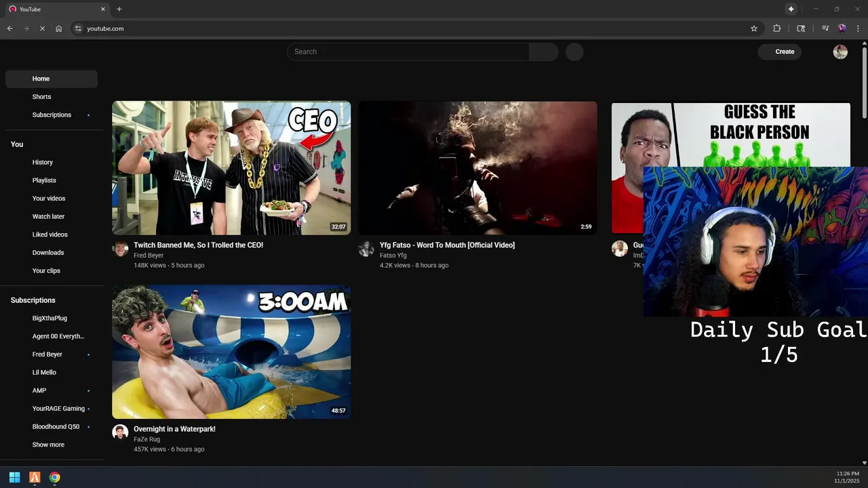Screen dimensions: 868x488
Task: Open Liked videos in the sidebar
Action: click(52, 235)
